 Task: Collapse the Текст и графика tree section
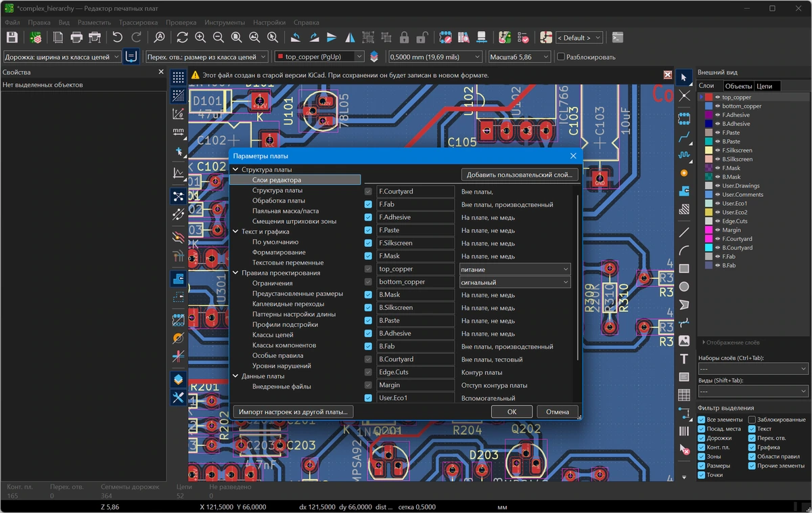[x=235, y=231]
